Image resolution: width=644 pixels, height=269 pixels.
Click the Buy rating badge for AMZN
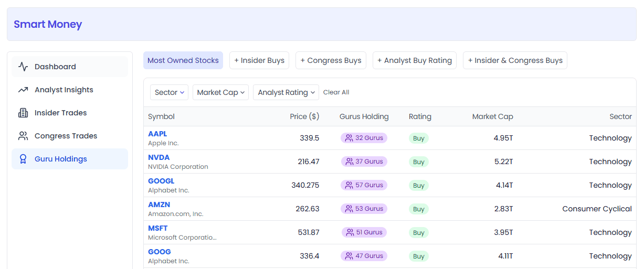pyautogui.click(x=419, y=209)
